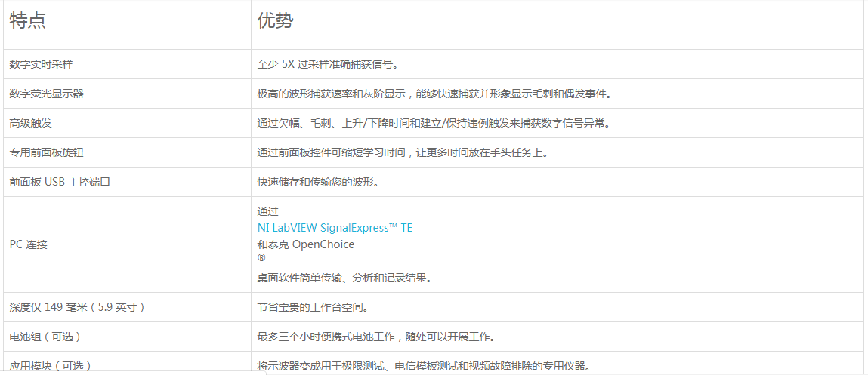
Task: Click the PC 连接 feature cell
Action: (x=128, y=244)
